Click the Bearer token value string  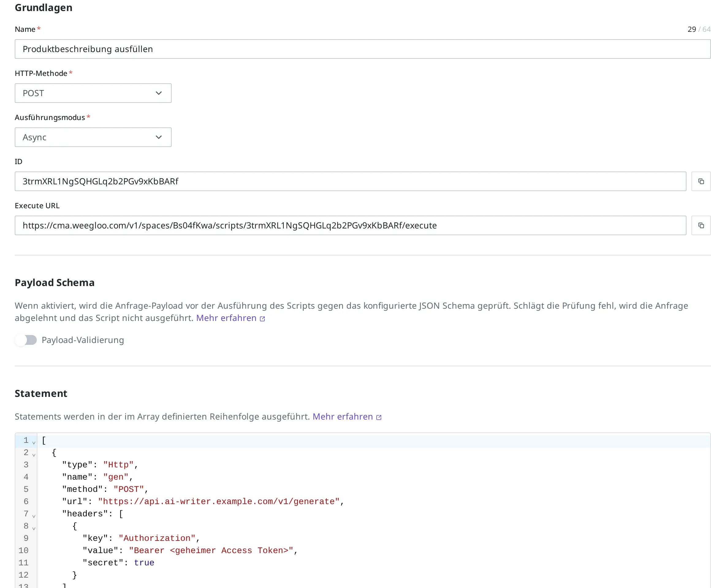pos(211,550)
